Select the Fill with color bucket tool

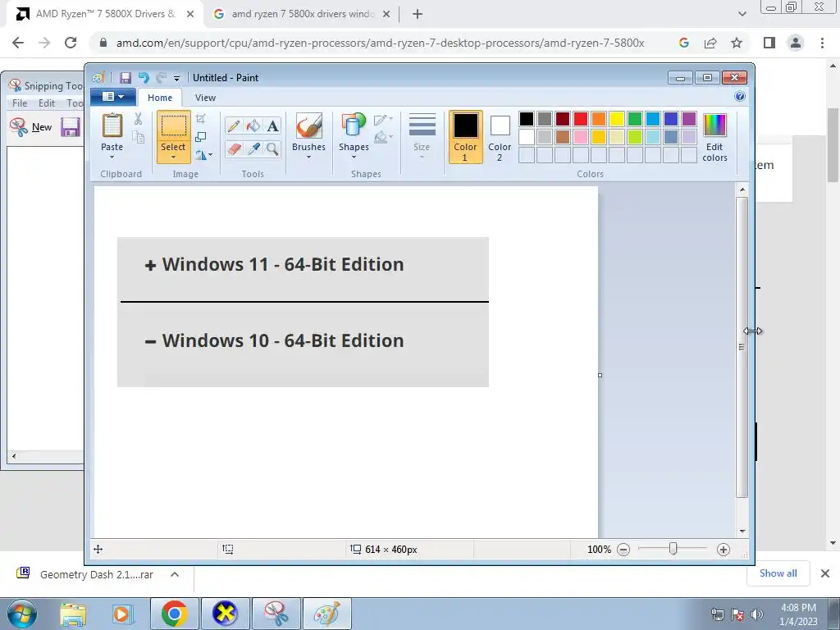pos(253,126)
